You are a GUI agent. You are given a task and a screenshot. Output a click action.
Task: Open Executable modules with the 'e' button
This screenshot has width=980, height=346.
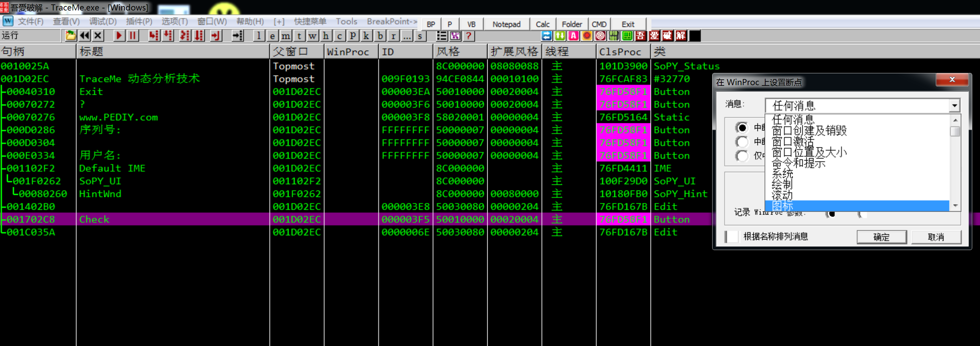[x=273, y=36]
